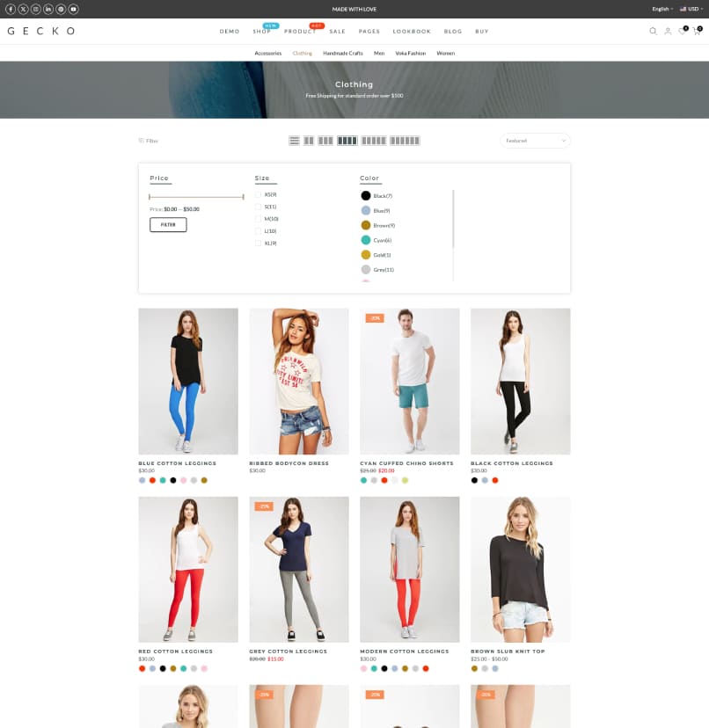Check the S size checkbox
This screenshot has width=709, height=728.
259,207
